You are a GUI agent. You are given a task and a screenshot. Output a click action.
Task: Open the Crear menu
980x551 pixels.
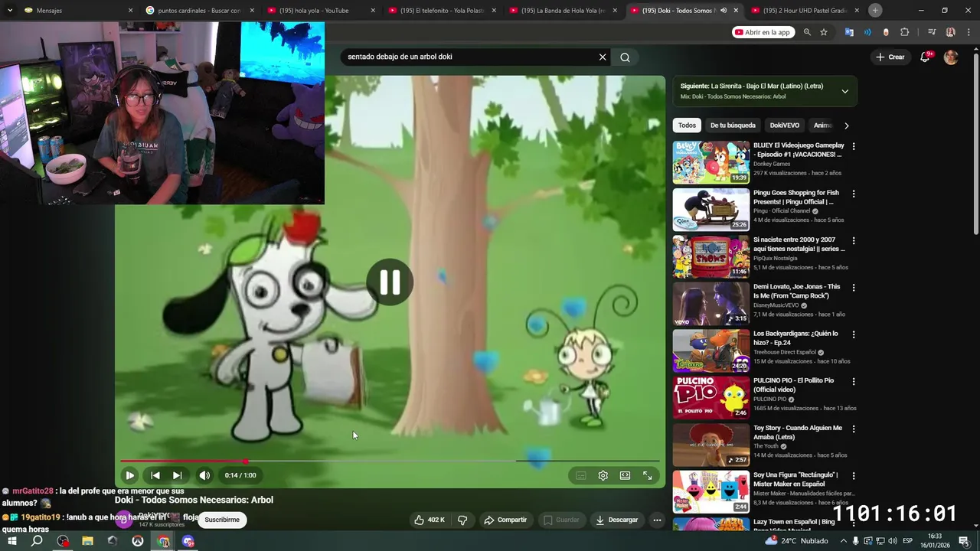(x=890, y=57)
